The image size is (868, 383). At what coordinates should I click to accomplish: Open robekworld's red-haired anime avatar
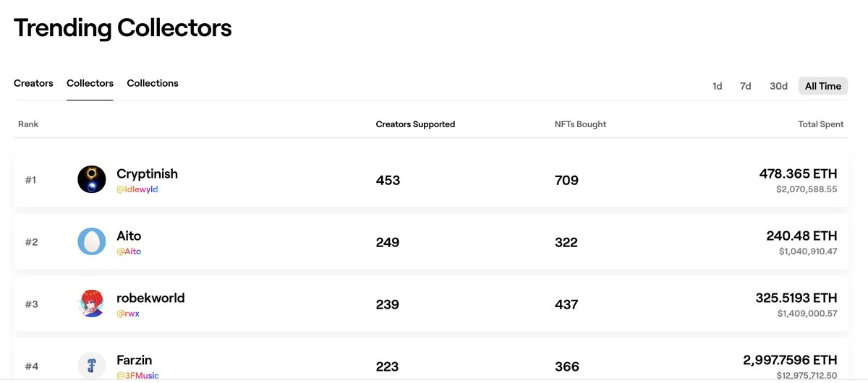click(92, 304)
